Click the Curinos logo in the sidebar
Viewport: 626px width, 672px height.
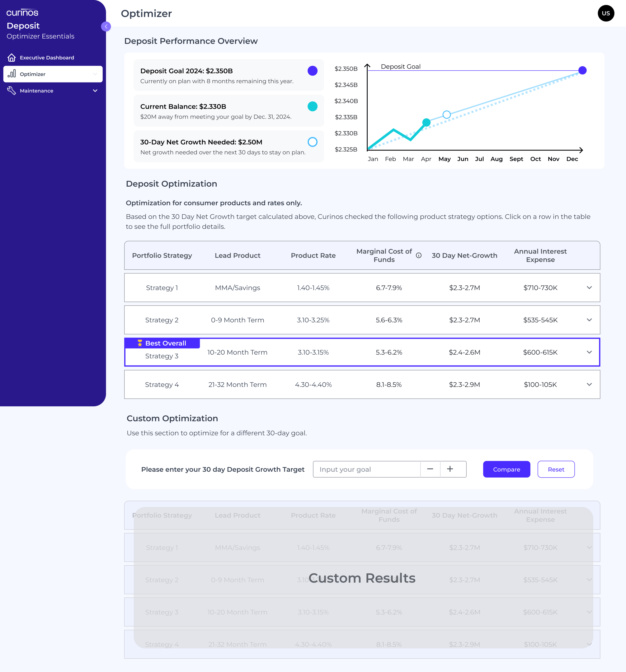(22, 12)
